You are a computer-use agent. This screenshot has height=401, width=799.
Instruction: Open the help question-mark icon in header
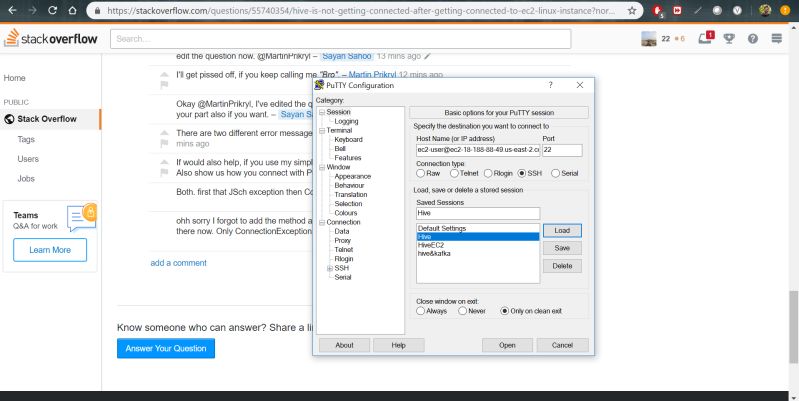[x=753, y=38]
